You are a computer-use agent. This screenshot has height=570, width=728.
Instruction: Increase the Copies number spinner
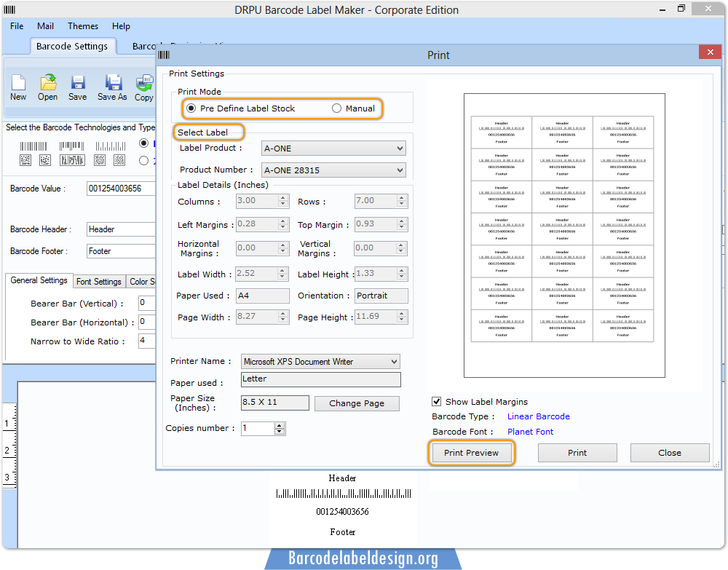click(x=280, y=425)
